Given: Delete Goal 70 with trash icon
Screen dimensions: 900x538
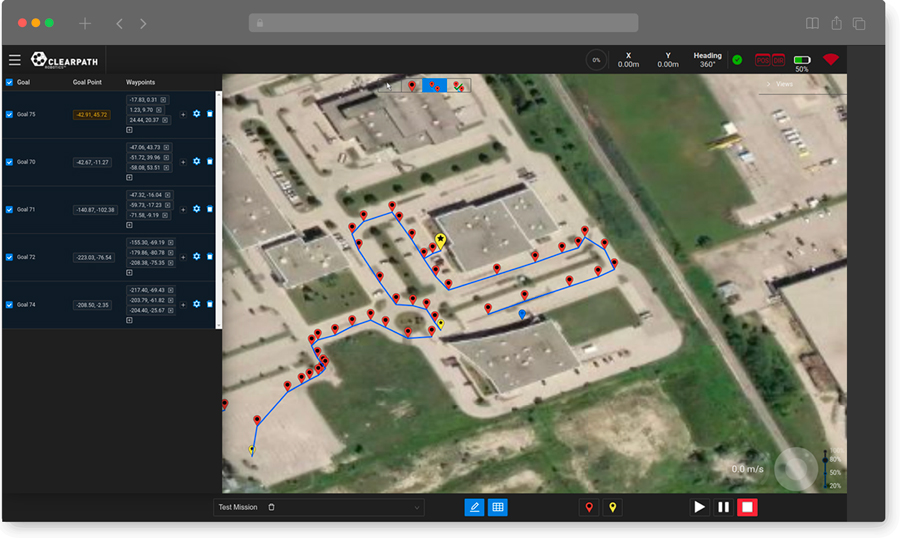Looking at the screenshot, I should 210,161.
